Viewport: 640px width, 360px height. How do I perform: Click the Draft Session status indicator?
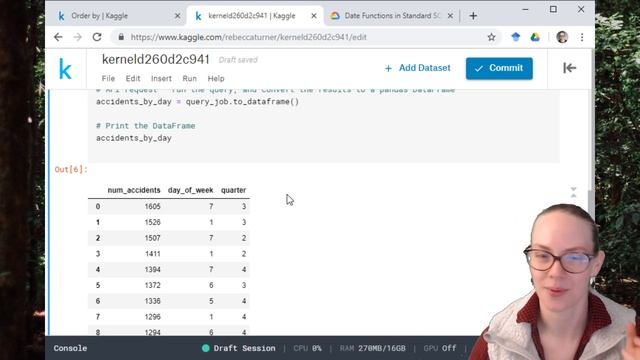click(239, 348)
